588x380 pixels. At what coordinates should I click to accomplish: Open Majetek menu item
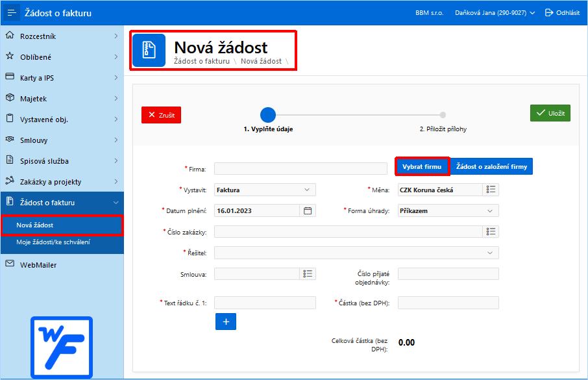62,98
